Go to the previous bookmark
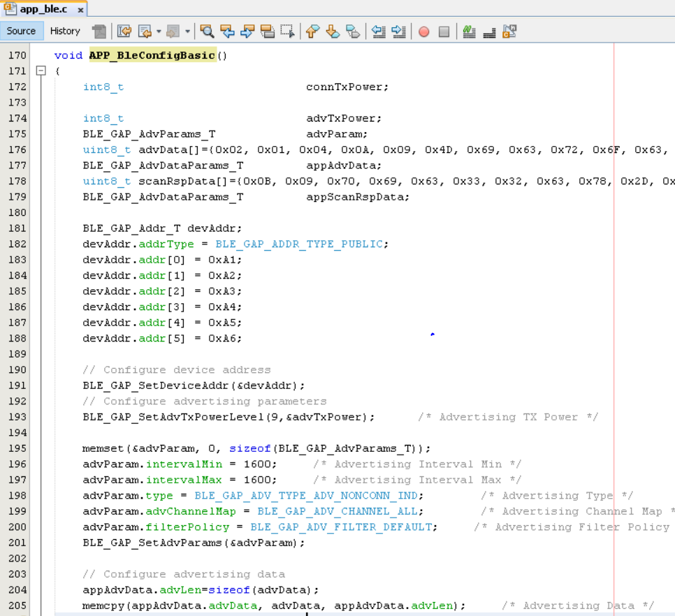The image size is (675, 616). 312,31
